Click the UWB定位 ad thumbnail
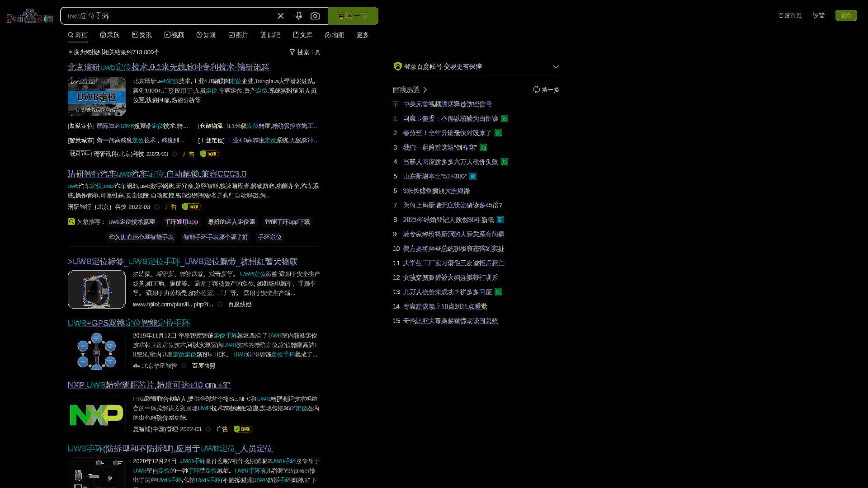The height and width of the screenshot is (488, 868). (97, 96)
